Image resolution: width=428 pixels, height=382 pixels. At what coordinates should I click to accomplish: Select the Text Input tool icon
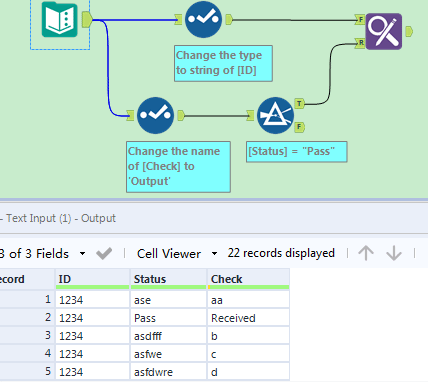(x=60, y=19)
